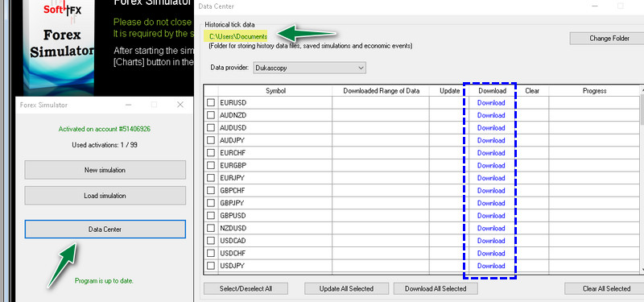Click the Activated on account text
This screenshot has height=302, width=644.
(x=105, y=129)
